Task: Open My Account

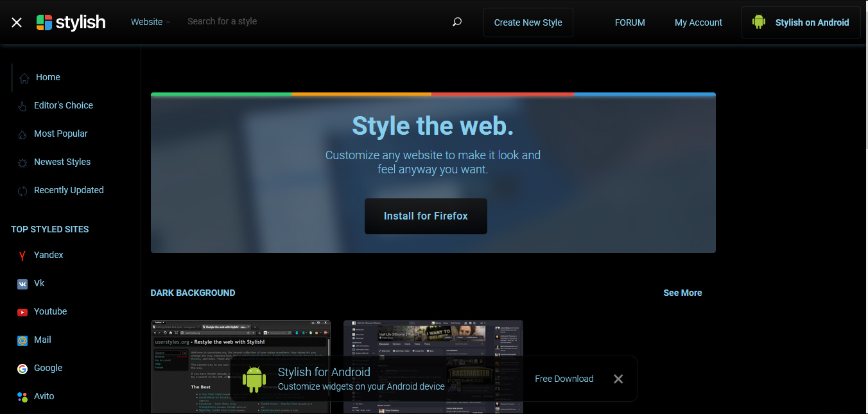Action: 699,22
